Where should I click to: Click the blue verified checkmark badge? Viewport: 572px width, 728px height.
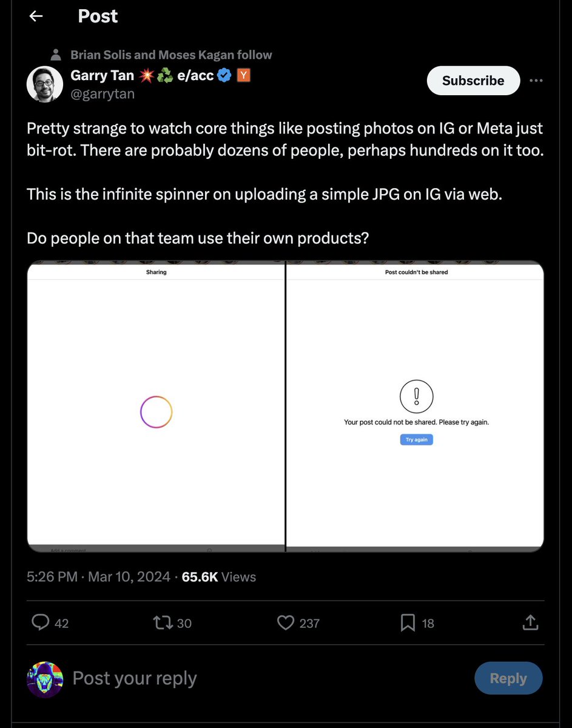(224, 76)
